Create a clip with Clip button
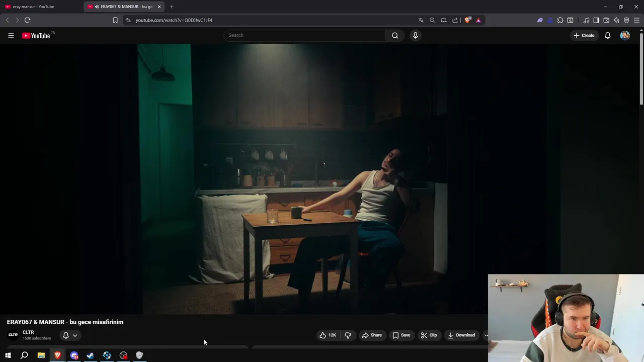The width and height of the screenshot is (644, 362). click(429, 335)
